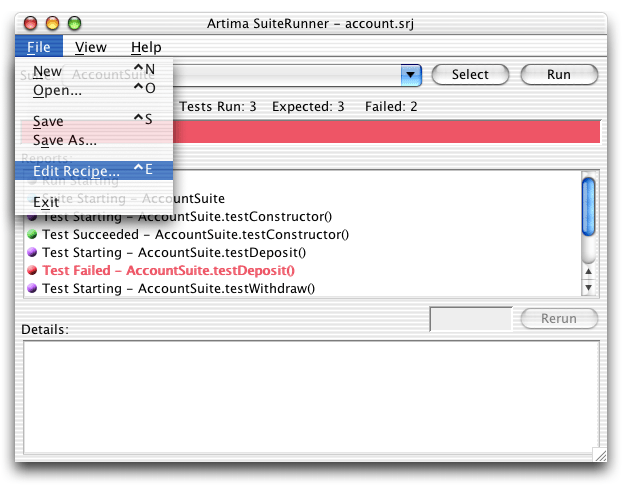Viewport: 629px width, 485px height.
Task: Click the 'Details:' label
Action: pos(45,329)
